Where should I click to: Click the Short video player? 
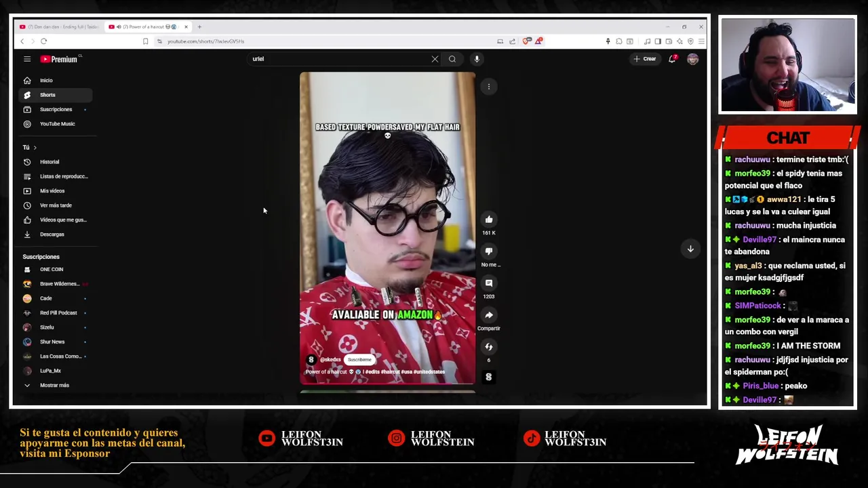coord(388,228)
